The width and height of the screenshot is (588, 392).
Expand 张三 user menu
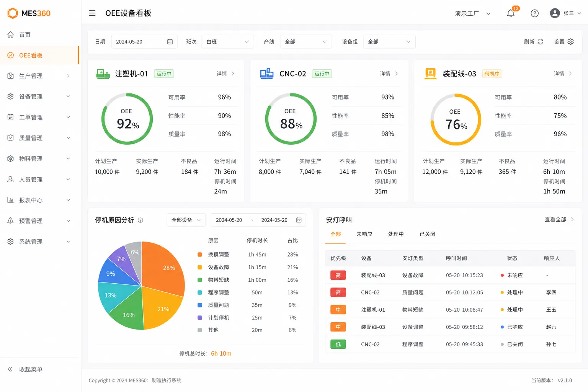pos(580,13)
